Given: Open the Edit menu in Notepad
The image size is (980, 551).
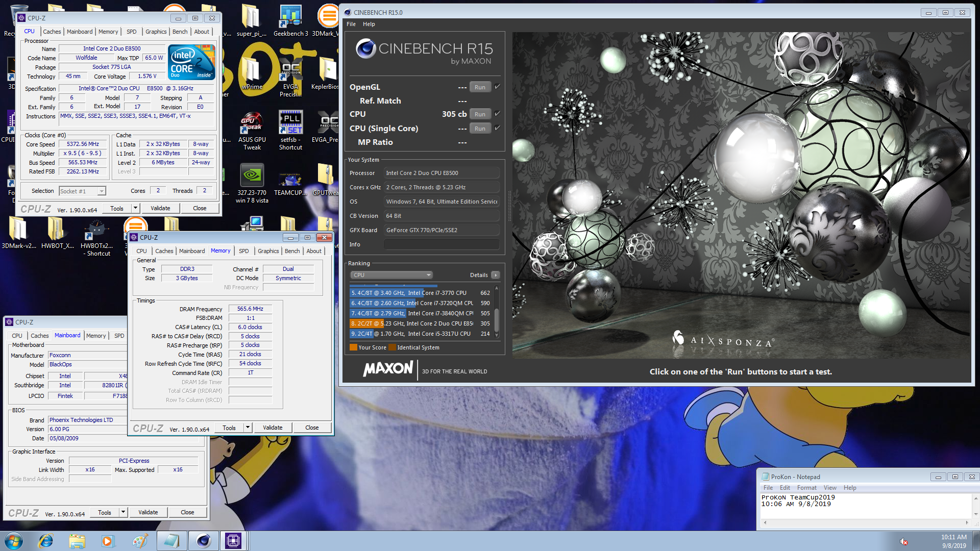Looking at the screenshot, I should tap(785, 488).
